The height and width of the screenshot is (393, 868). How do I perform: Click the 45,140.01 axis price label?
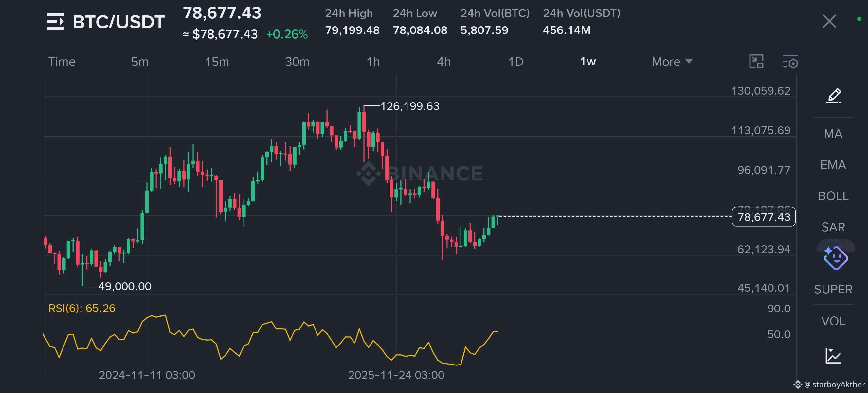[764, 288]
